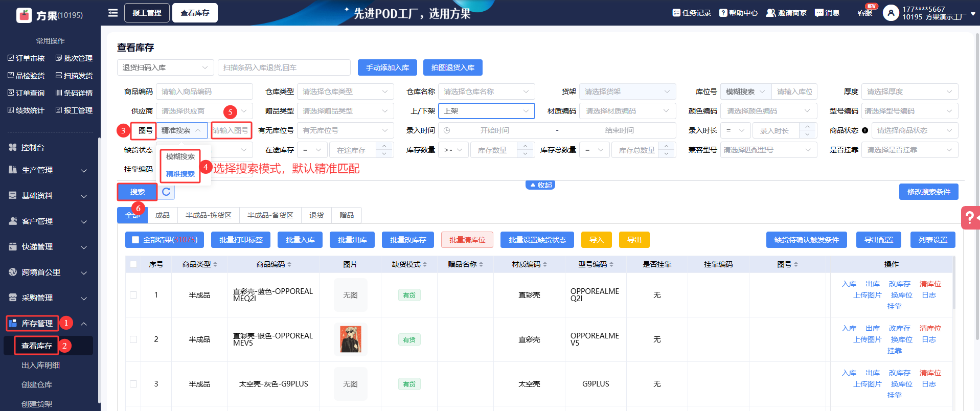This screenshot has height=411, width=980.
Task: Open the 上/下架 dropdown showing 上架
Action: (x=486, y=111)
